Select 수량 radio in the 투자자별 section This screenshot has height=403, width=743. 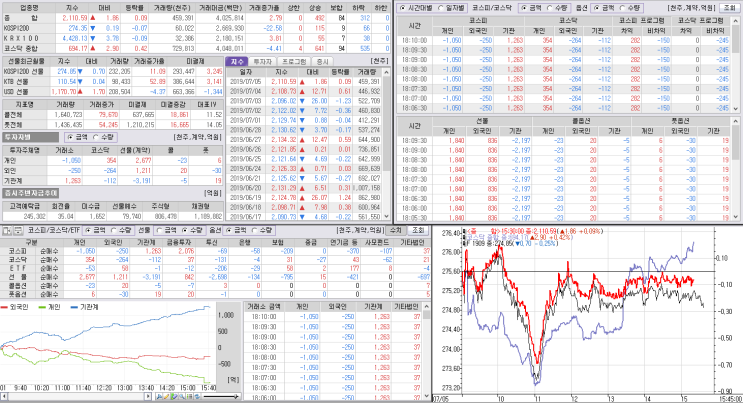tap(96, 137)
